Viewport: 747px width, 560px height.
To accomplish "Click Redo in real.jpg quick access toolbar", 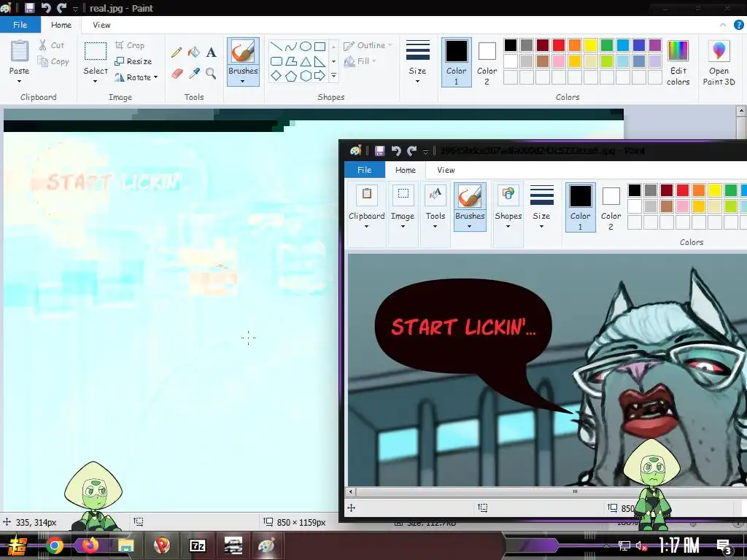I will coord(61,7).
